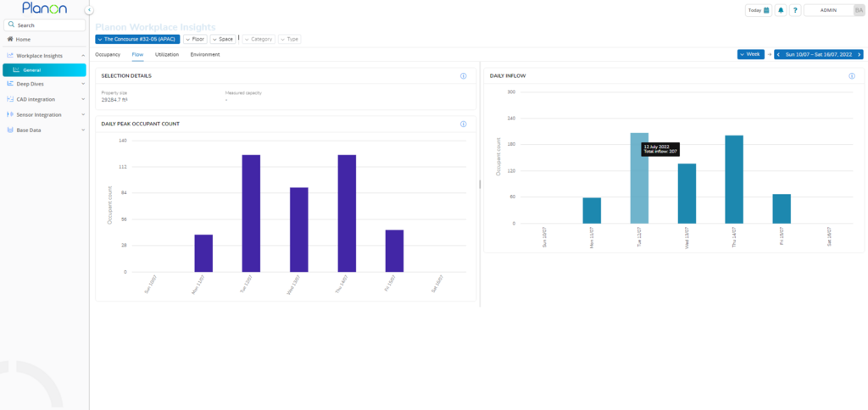Click the Mon 11/07 inflow bar
The image size is (868, 410).
pos(592,211)
